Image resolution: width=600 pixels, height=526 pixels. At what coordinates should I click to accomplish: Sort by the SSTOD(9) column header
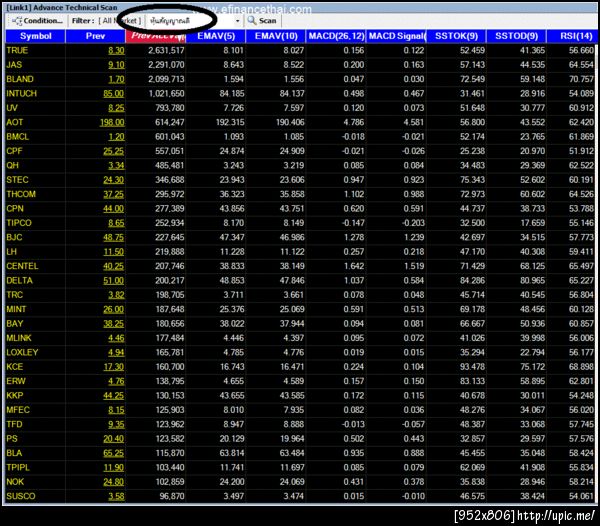[x=517, y=36]
